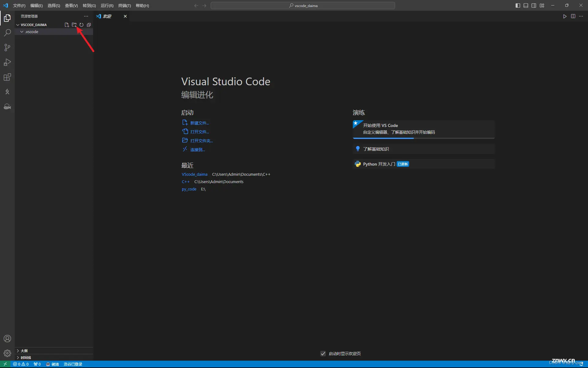588x368 pixels.
Task: Click 新建文件... link
Action: tap(199, 123)
